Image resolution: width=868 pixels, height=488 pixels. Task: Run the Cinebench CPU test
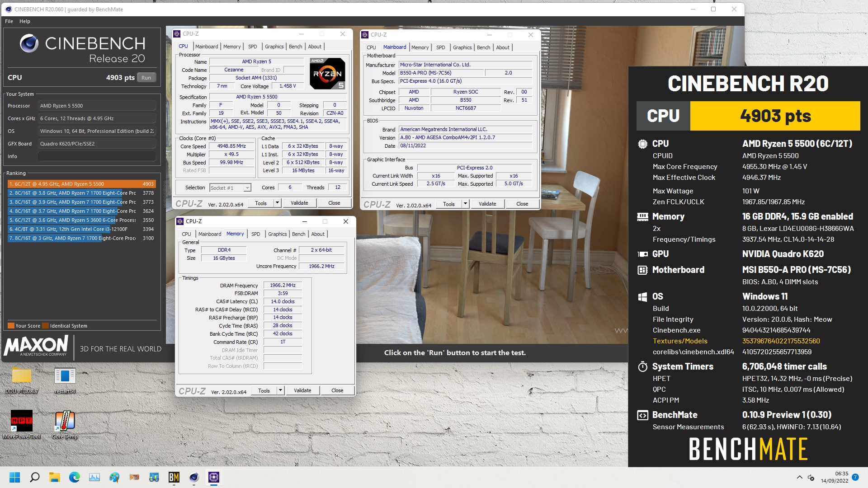pyautogui.click(x=146, y=78)
